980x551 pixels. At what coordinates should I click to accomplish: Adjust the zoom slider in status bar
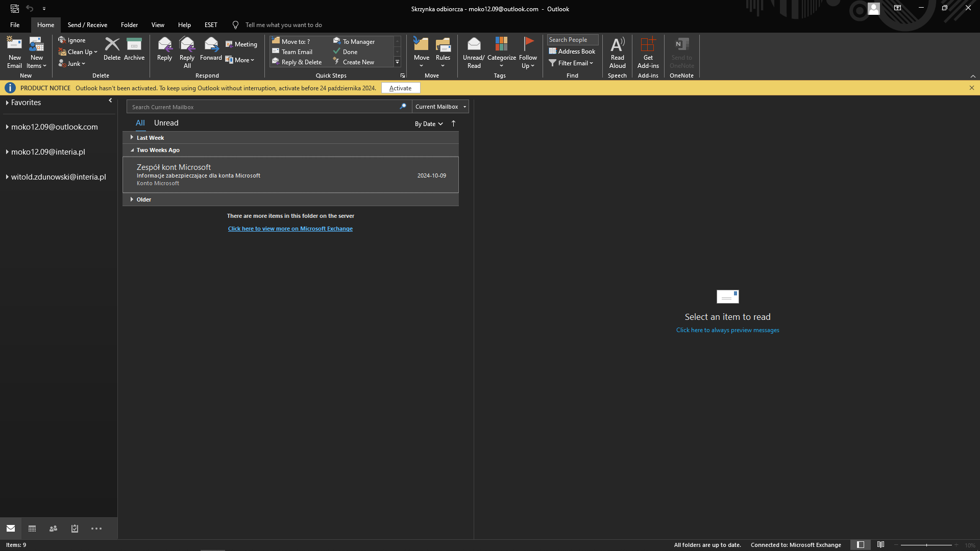click(x=926, y=545)
